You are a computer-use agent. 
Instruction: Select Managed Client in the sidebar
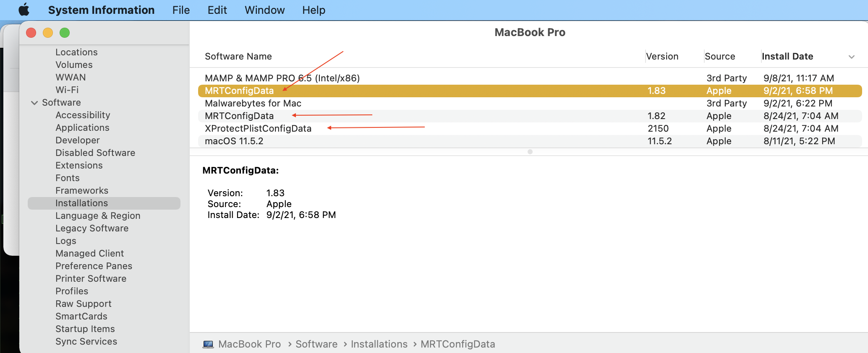(90, 253)
